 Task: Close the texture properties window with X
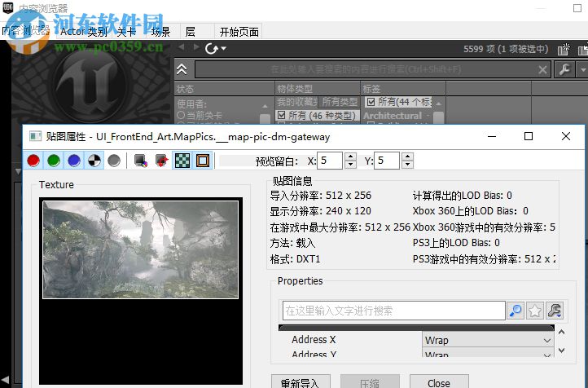point(566,136)
